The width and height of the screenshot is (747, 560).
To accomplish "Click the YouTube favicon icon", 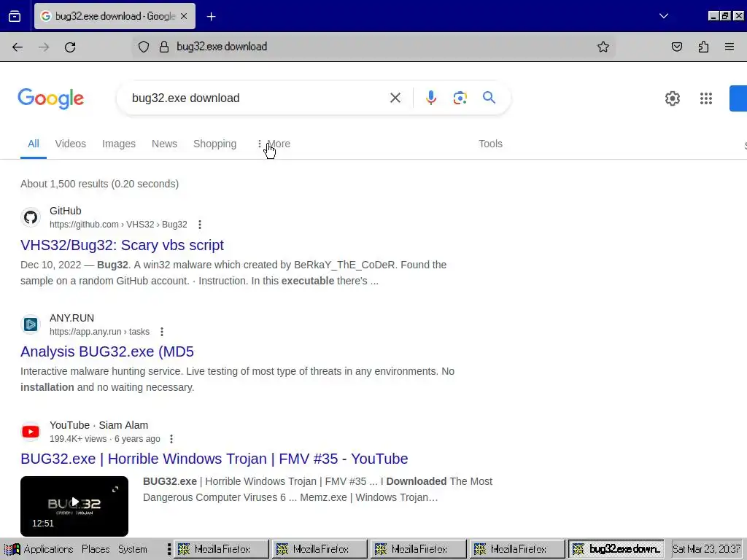I will click(x=31, y=432).
